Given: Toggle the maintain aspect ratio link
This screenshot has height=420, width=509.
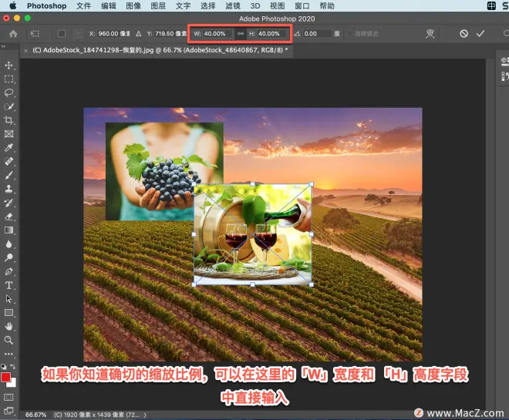Looking at the screenshot, I should 241,34.
